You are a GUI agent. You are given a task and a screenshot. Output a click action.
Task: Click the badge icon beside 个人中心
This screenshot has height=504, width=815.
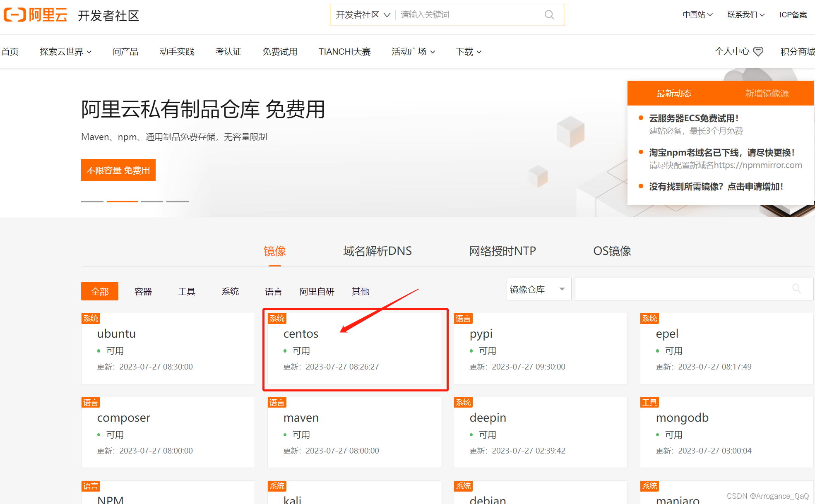pos(758,51)
